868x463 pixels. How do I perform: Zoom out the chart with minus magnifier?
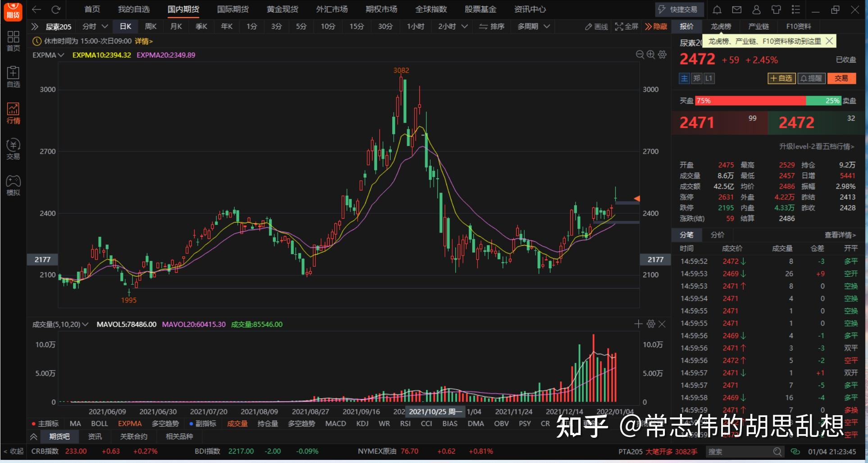pyautogui.click(x=640, y=55)
